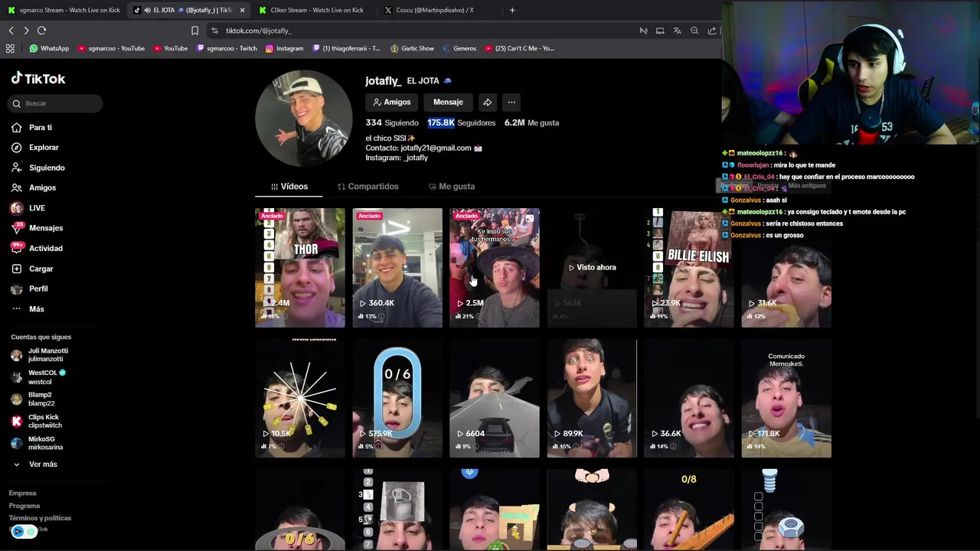Image resolution: width=980 pixels, height=551 pixels.
Task: Click the zoom magnifier icon in address bar
Action: coord(694,31)
